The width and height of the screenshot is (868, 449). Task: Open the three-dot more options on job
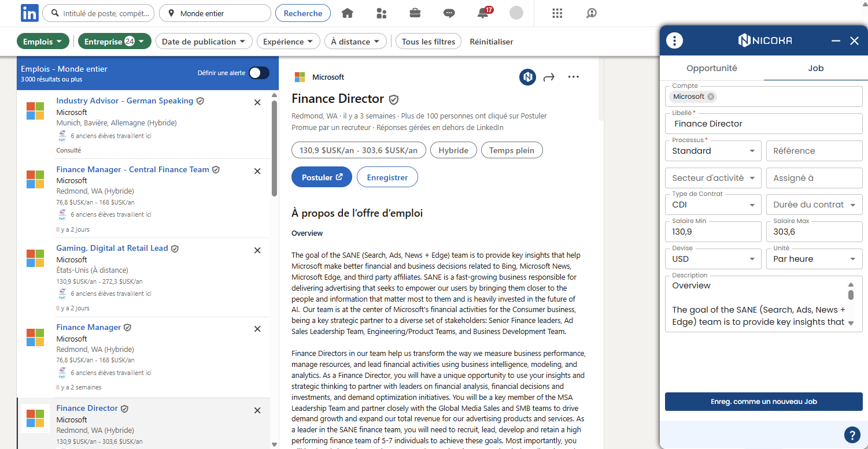(x=573, y=77)
